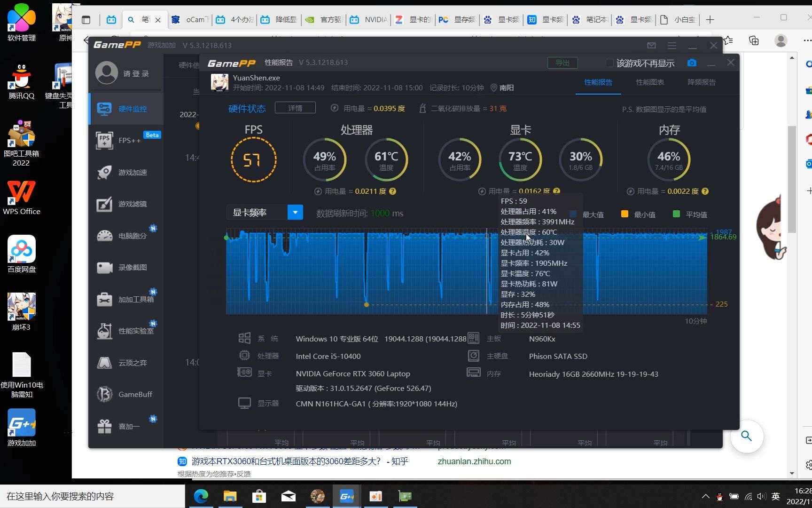This screenshot has height=508, width=812.
Task: Click NVIDIA GeForce RTX 3060 Laptop text
Action: (x=353, y=374)
